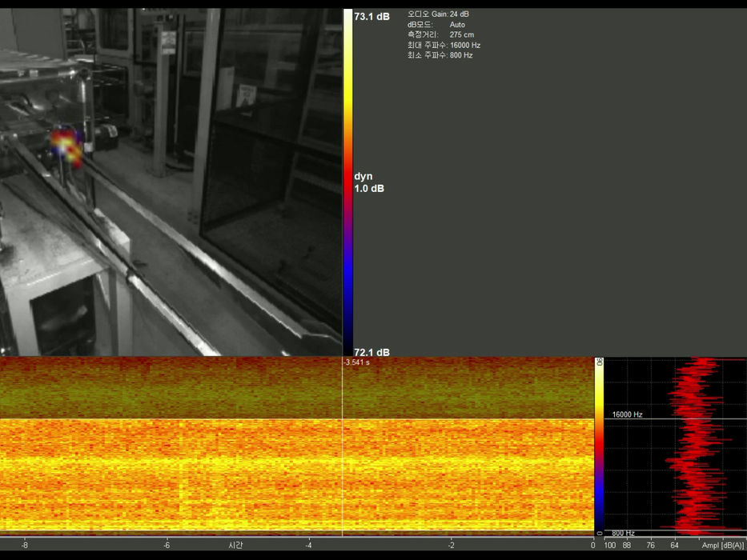Click the -6 tick on time axis
Viewport: 747px width, 560px height.
167,546
